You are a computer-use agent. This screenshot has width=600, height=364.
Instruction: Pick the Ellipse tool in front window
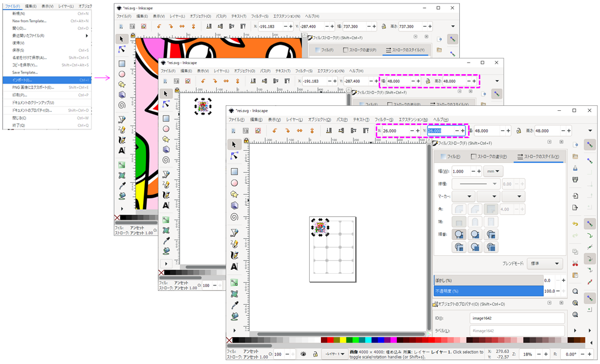(x=234, y=183)
